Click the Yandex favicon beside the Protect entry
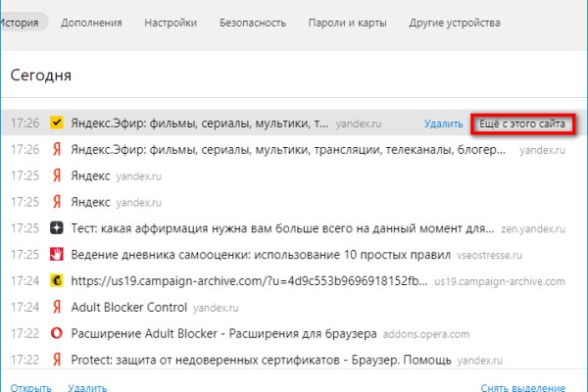Screen dimensions: 588x392 click(57, 358)
